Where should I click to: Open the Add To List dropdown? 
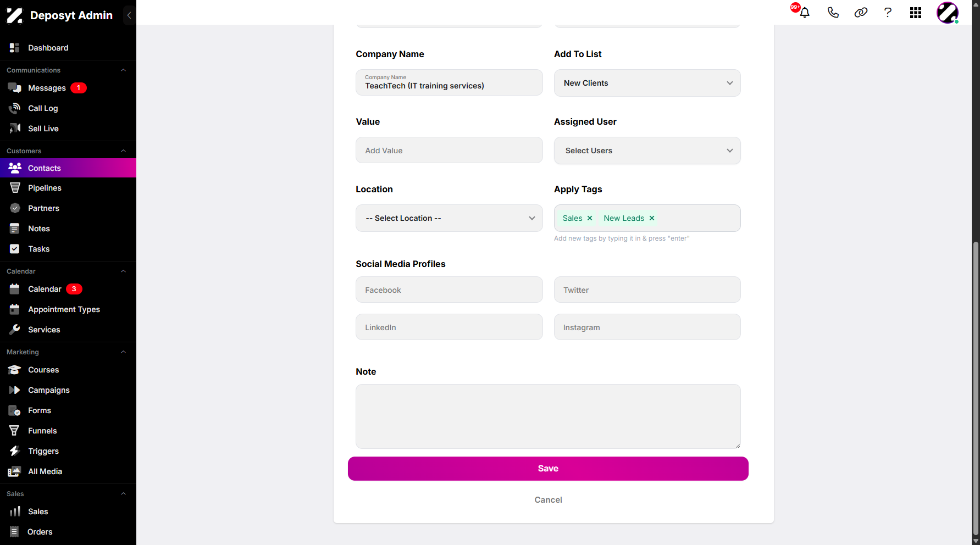[x=647, y=83]
